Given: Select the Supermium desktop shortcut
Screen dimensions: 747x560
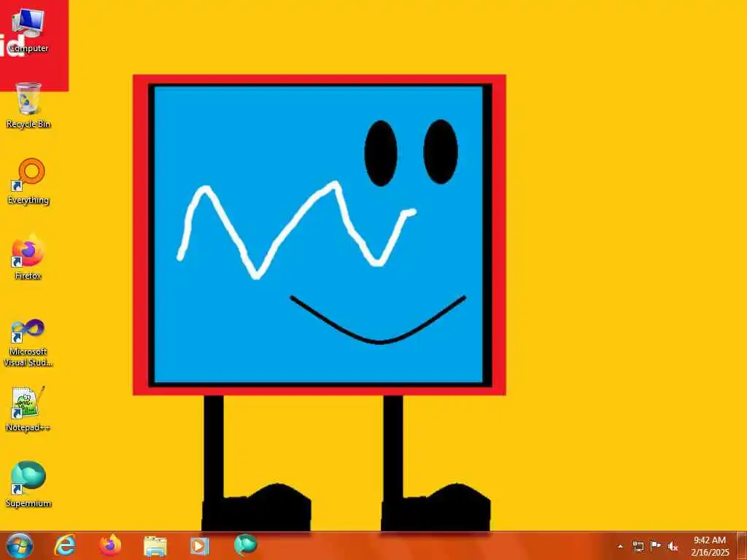Looking at the screenshot, I should (x=28, y=484).
